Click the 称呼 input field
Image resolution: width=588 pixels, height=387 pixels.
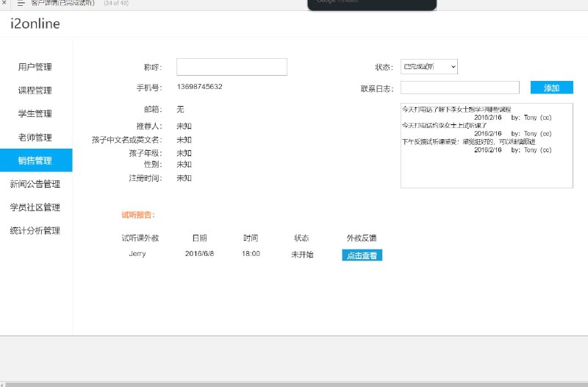click(x=232, y=67)
